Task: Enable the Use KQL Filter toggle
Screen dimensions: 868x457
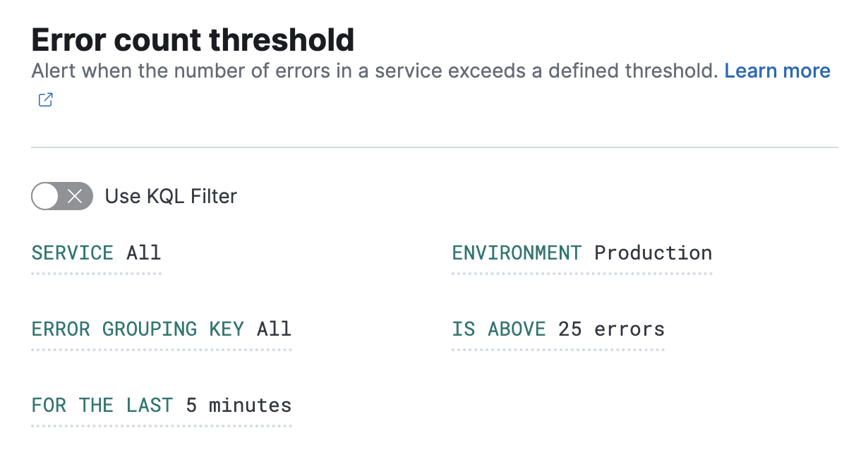Action: [x=62, y=196]
